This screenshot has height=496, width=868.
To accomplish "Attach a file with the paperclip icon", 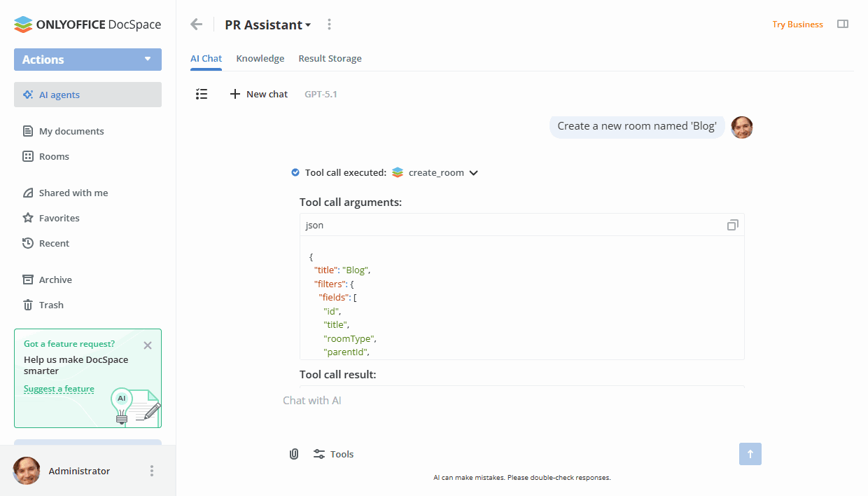I will pos(293,454).
